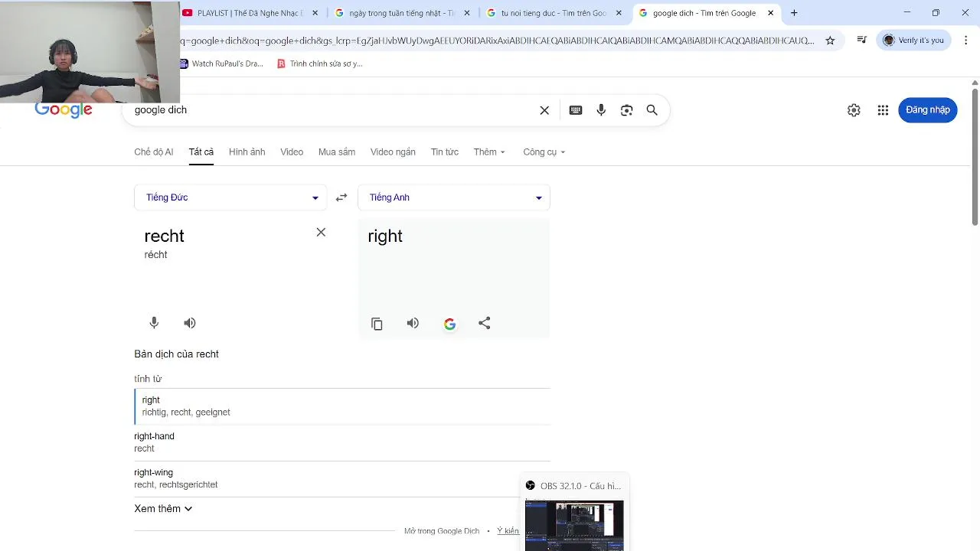The height and width of the screenshot is (551, 980).
Task: Close the PLAYLIST YouTube tab
Action: click(315, 13)
